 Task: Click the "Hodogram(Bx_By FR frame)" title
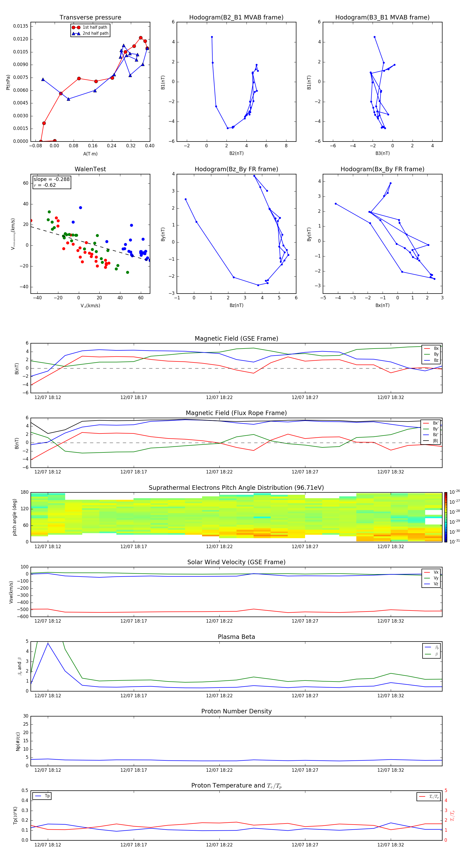[x=382, y=169]
